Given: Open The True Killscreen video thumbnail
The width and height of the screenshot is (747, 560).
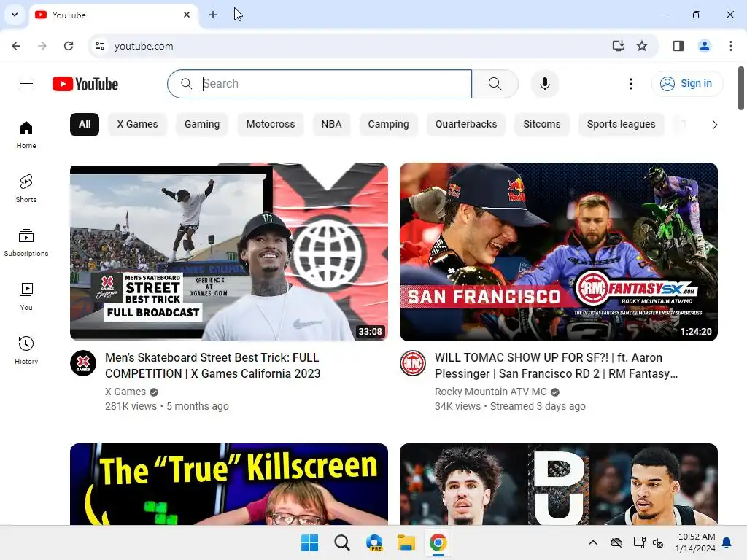Looking at the screenshot, I should click(228, 484).
